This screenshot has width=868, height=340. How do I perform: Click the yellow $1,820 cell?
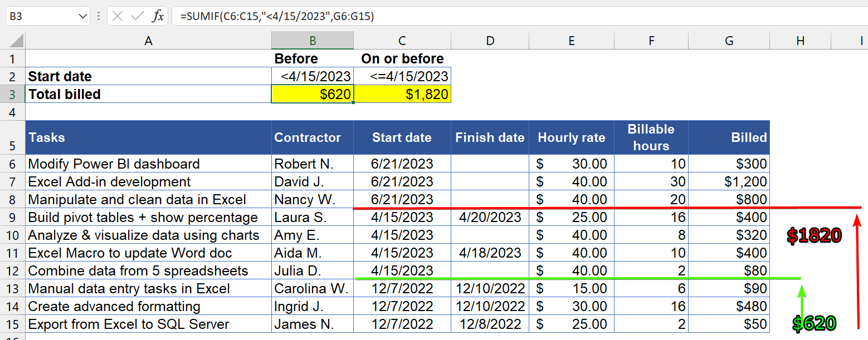[402, 93]
